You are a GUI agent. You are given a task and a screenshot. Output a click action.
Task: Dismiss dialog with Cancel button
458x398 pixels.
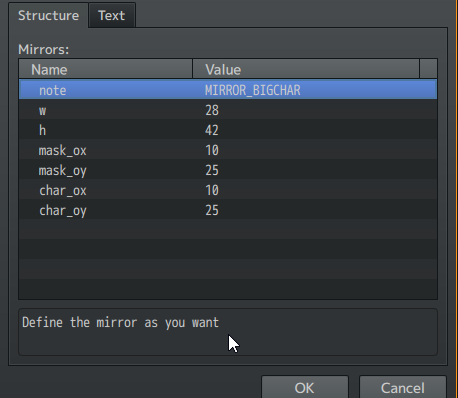[x=403, y=387]
